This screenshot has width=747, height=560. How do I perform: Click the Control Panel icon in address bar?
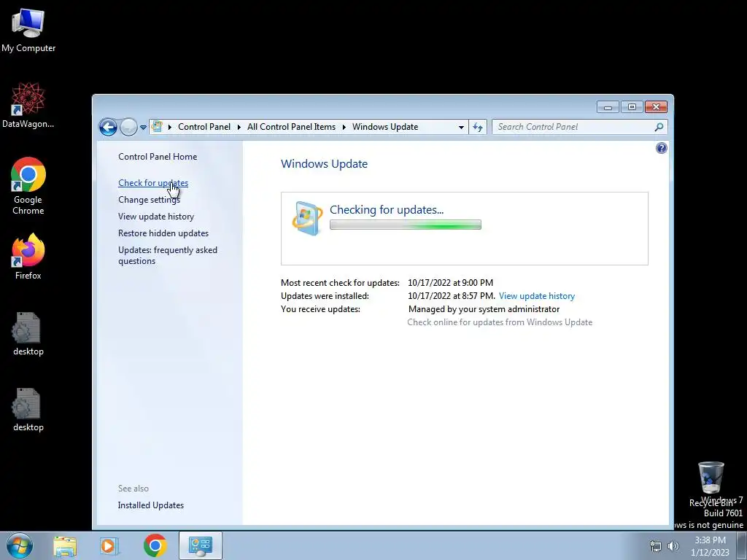coord(157,127)
